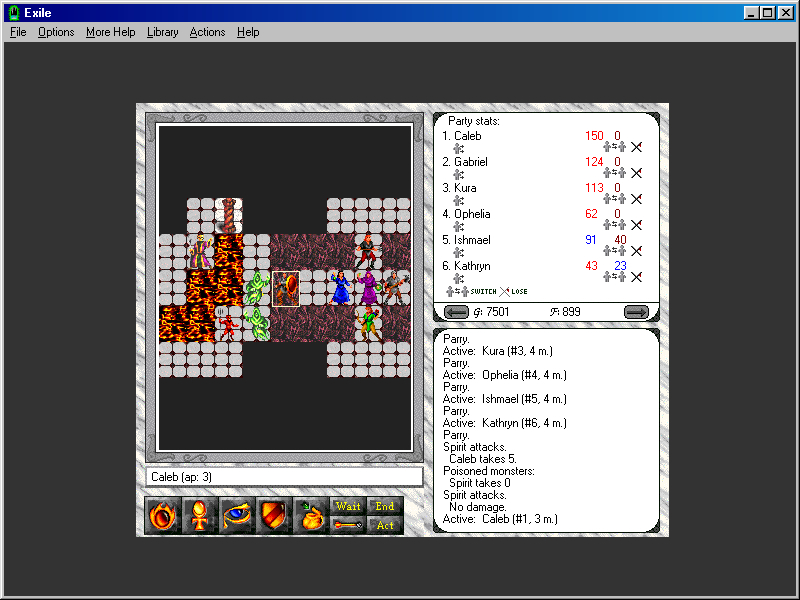Click the 'Poisoned monsters:' log line
The image size is (800, 600).
(x=489, y=471)
